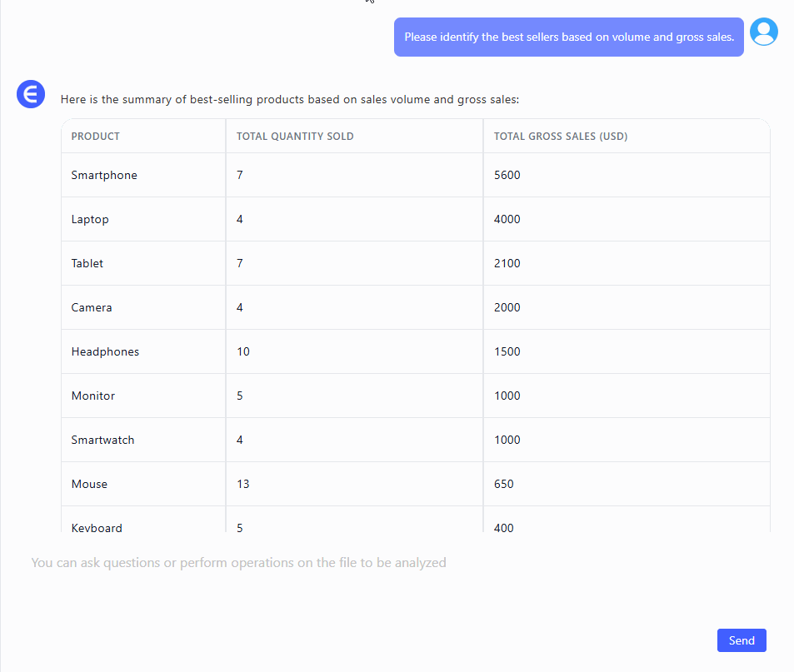Select the Tablet product cell

(x=87, y=263)
